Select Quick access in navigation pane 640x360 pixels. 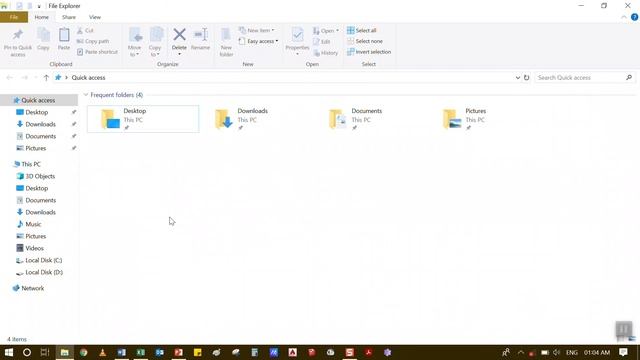tap(38, 100)
